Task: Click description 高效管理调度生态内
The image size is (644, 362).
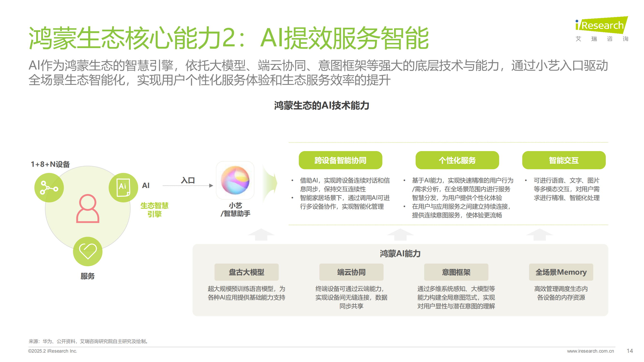Action: [561, 293]
